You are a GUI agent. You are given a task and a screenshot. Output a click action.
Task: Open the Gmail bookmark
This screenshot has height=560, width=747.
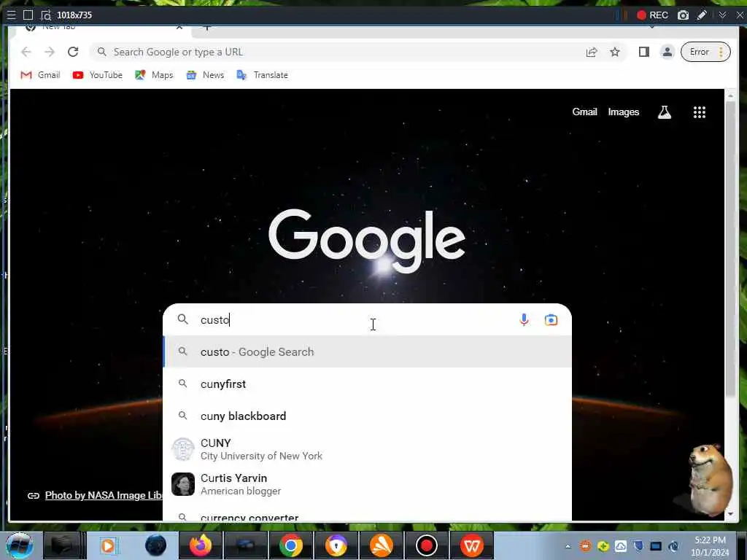click(x=41, y=75)
